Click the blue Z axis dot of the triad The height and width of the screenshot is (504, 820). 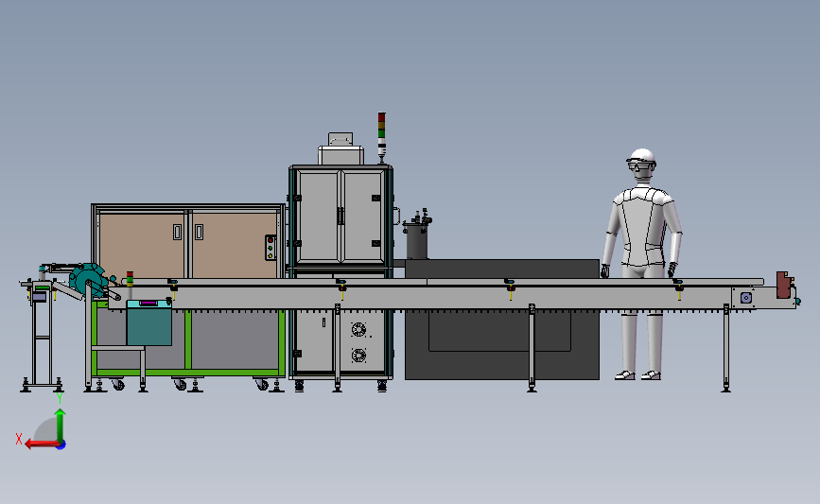tap(61, 445)
